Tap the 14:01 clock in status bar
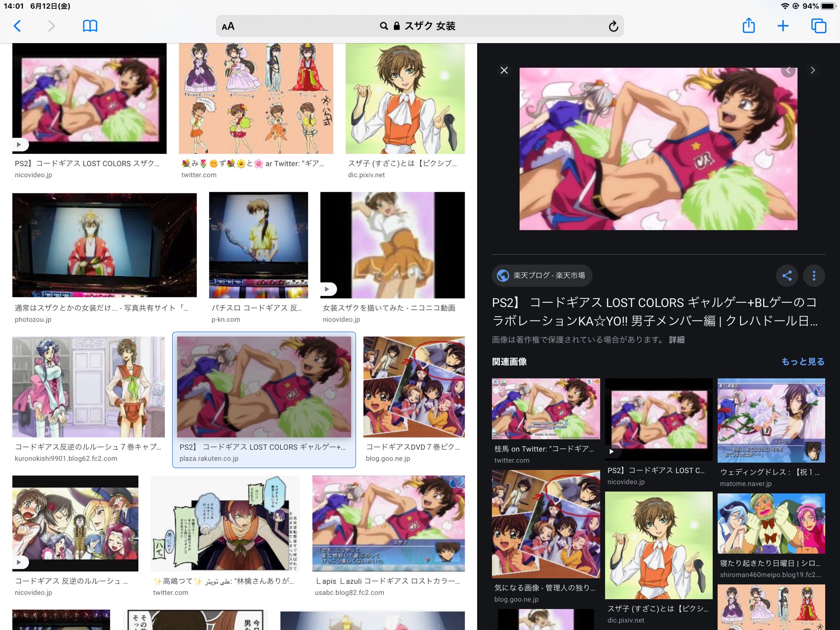 14,6
